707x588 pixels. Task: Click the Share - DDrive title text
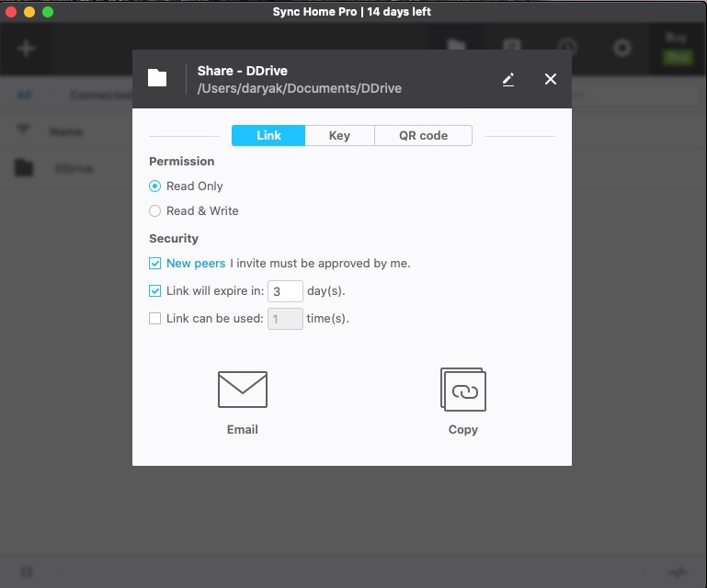[242, 71]
